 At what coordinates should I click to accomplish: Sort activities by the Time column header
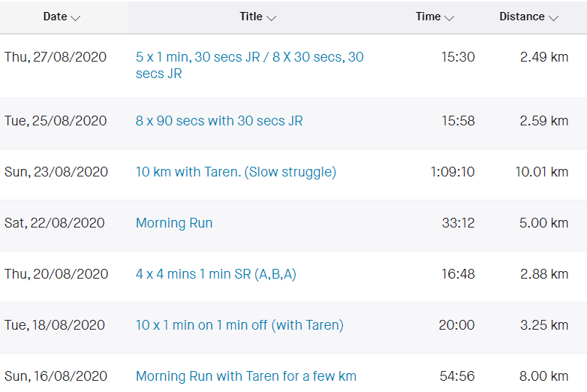pos(435,17)
